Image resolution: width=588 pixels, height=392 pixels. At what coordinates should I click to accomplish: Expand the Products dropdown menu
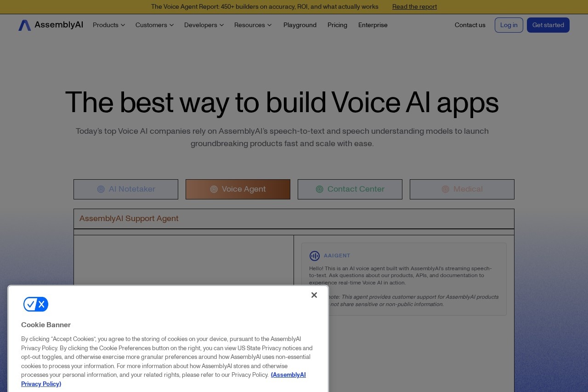coord(109,25)
